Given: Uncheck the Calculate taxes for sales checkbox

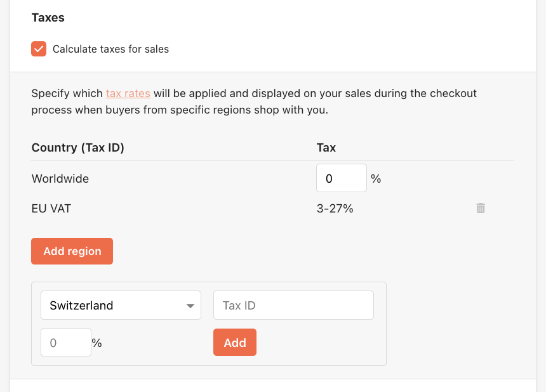Looking at the screenshot, I should click(x=39, y=49).
